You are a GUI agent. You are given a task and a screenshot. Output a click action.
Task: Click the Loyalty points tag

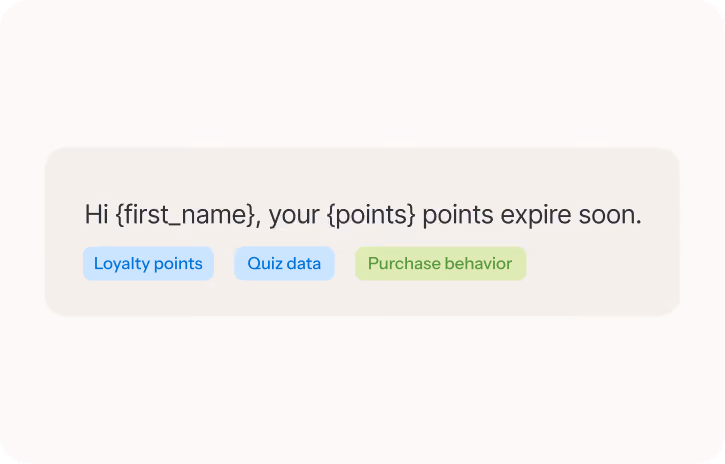tap(148, 263)
